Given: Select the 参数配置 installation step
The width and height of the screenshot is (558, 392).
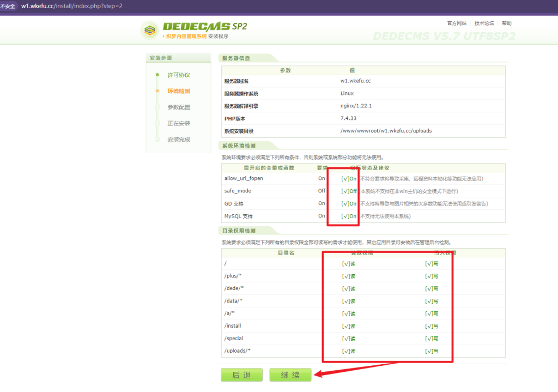Looking at the screenshot, I should 179,107.
